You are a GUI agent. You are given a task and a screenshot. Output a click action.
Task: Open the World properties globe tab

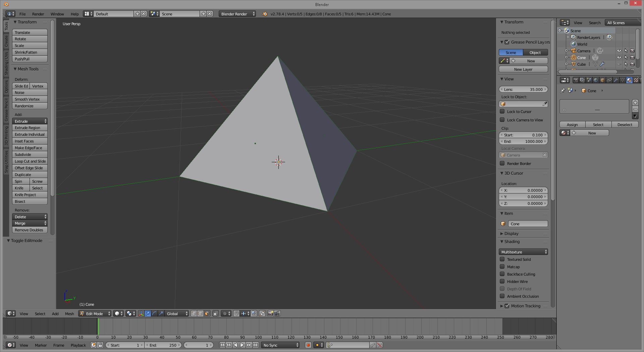tap(596, 80)
